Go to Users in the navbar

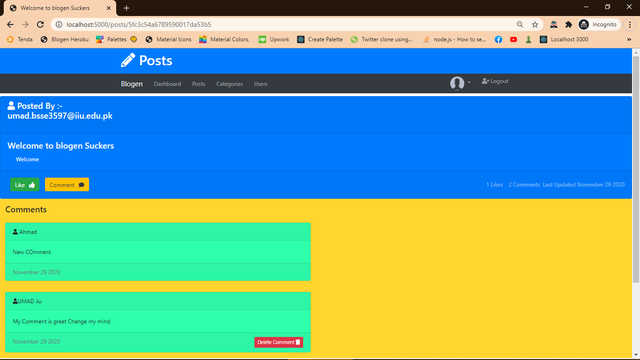pyautogui.click(x=260, y=84)
